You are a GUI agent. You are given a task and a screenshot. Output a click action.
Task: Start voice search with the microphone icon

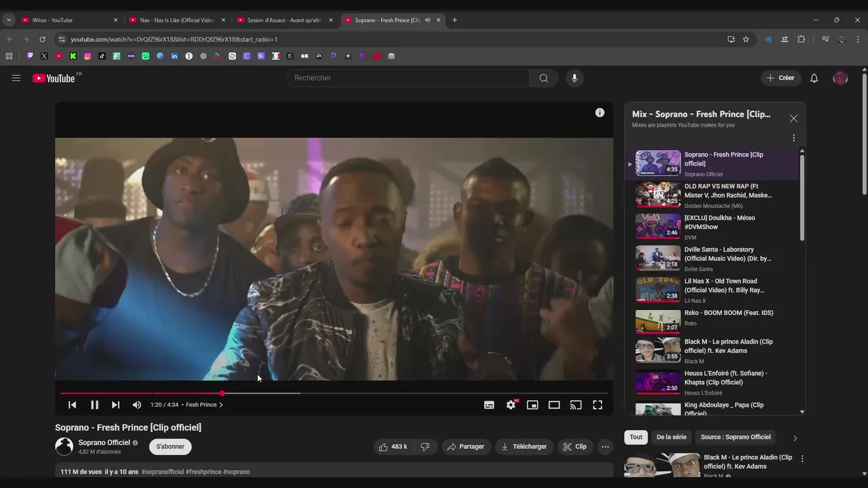click(574, 78)
